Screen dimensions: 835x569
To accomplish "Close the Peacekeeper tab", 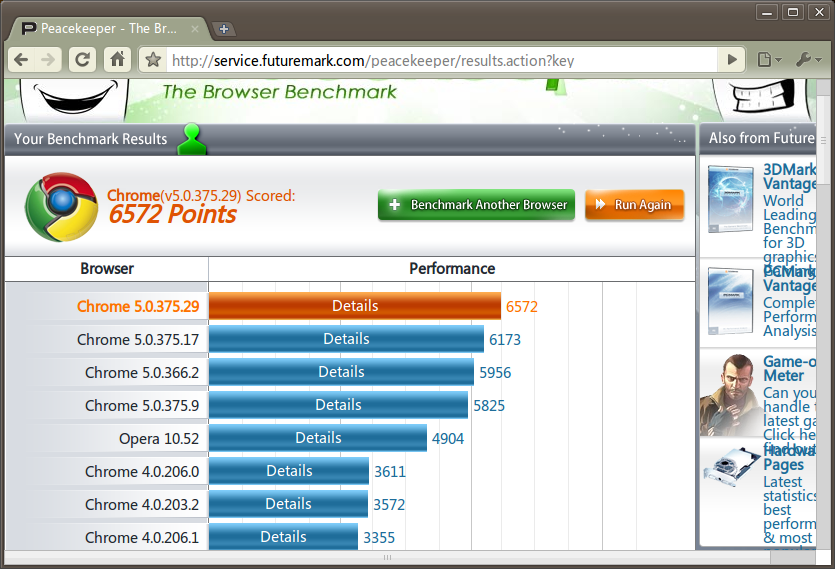I will tap(195, 29).
